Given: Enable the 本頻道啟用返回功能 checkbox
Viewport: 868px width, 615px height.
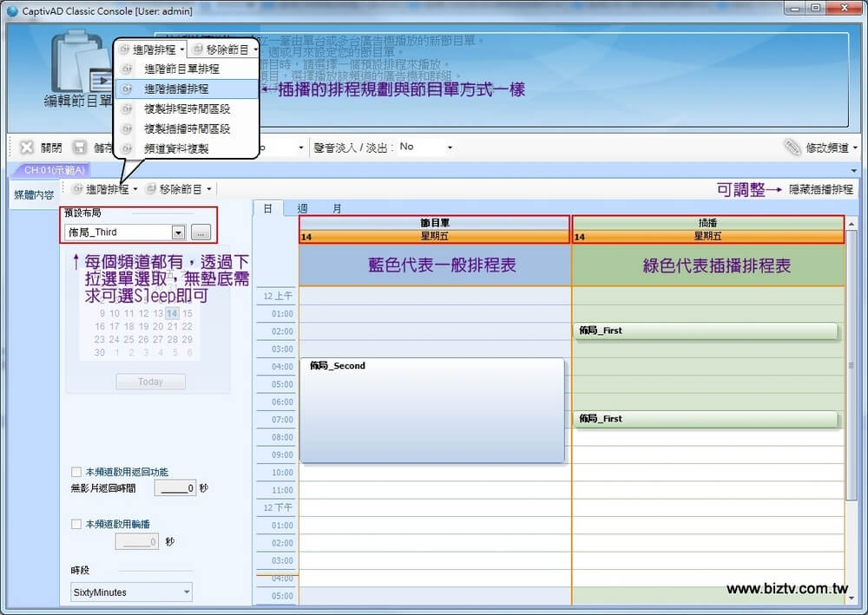Looking at the screenshot, I should (76, 472).
